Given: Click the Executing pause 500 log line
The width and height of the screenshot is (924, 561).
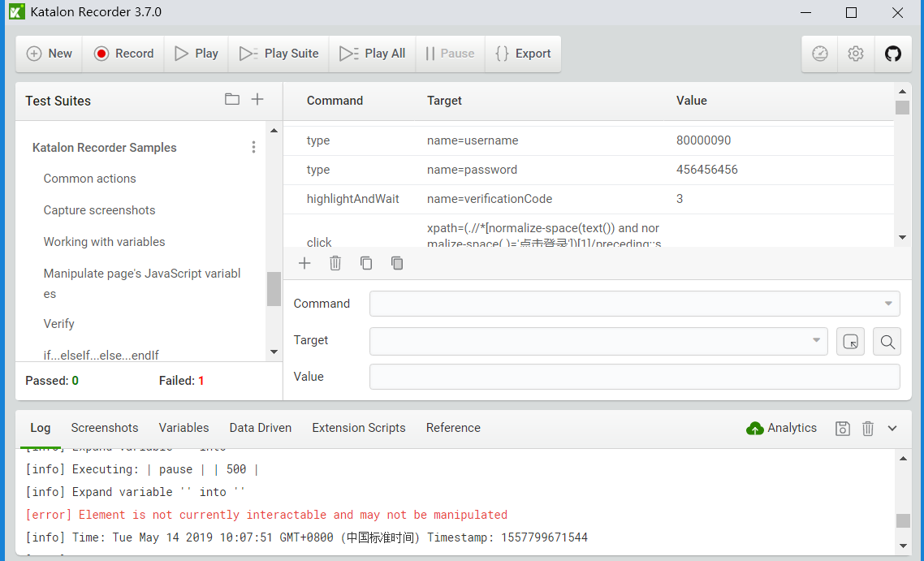Looking at the screenshot, I should coord(142,469).
